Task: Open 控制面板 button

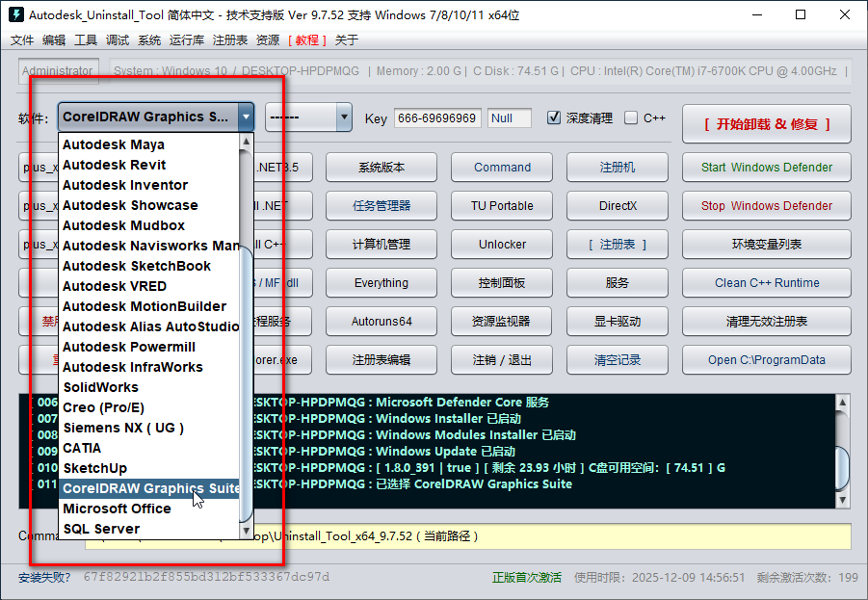Action: pyautogui.click(x=502, y=283)
